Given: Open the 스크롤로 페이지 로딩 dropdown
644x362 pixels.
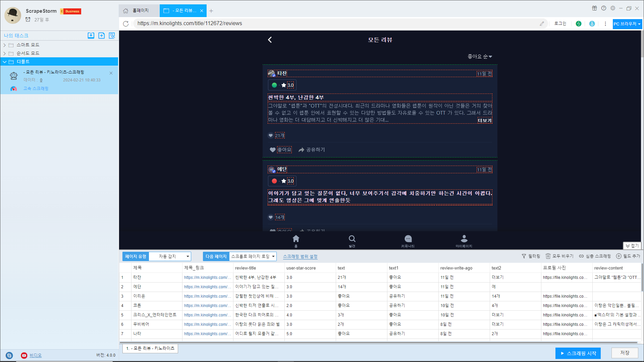Looking at the screenshot, I should click(253, 256).
